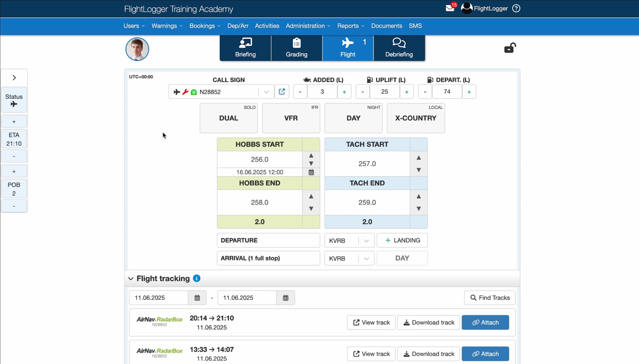Click the student profile photo

[137, 49]
